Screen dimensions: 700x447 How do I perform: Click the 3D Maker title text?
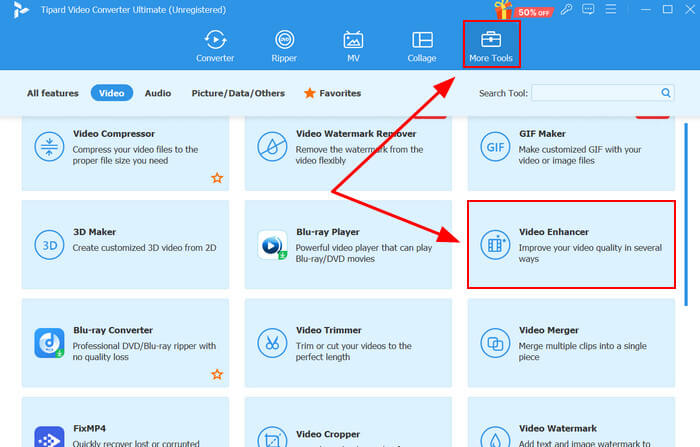click(94, 232)
